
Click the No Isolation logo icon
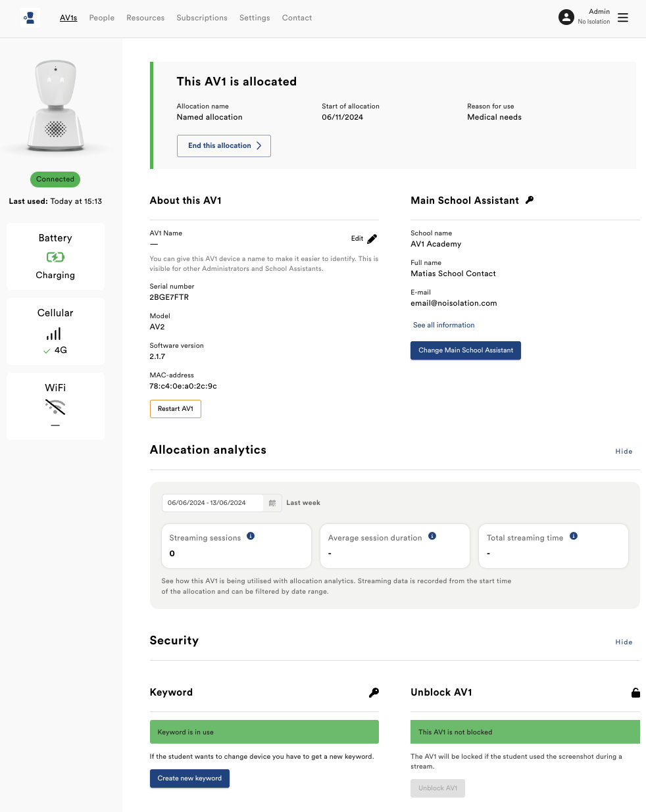(30, 18)
